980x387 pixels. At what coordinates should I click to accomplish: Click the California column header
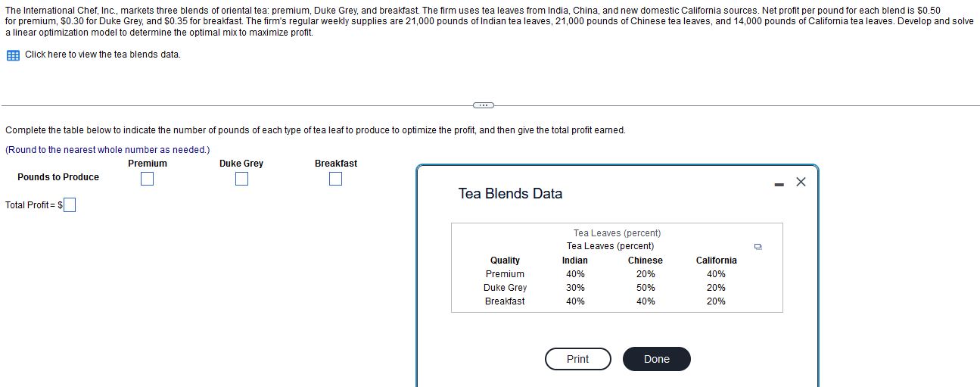tap(716, 261)
